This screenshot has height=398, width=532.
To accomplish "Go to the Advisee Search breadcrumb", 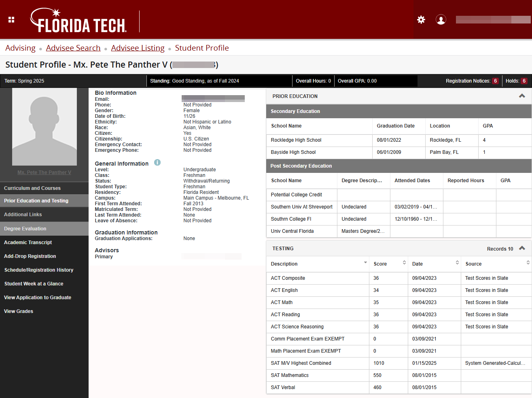I will 73,48.
